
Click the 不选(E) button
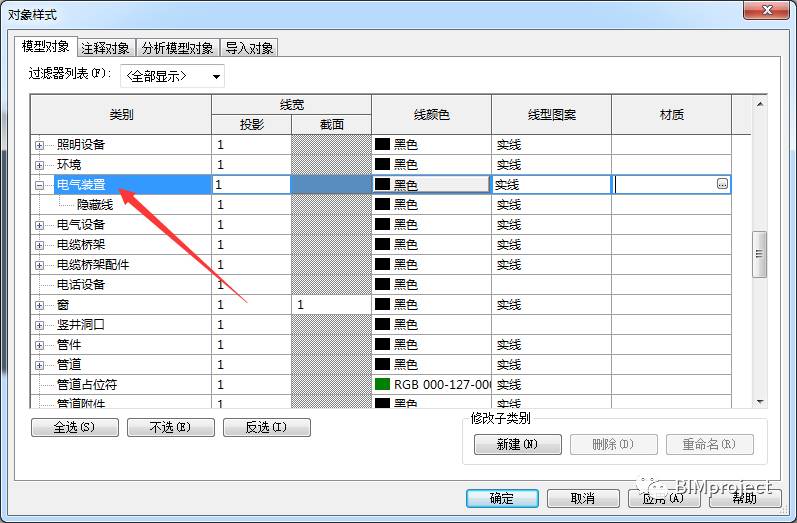point(171,427)
